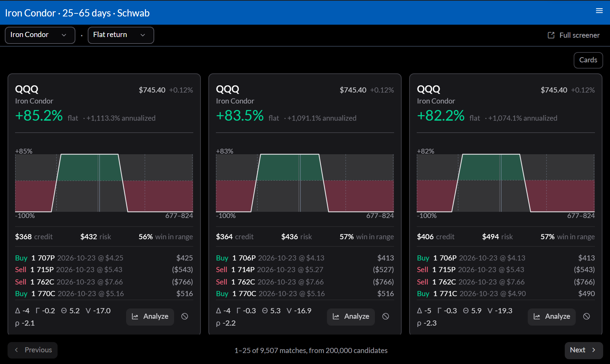610x364 pixels.
Task: Click the $368 credit value
Action: coord(34,237)
